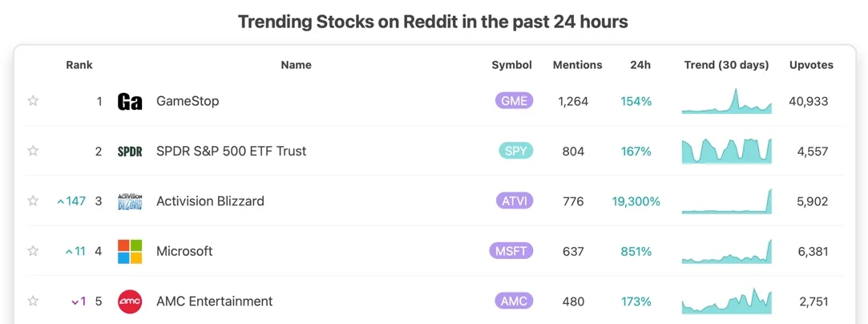The image size is (868, 324).
Task: Add Activision Blizzard to favorites
Action: [x=33, y=201]
